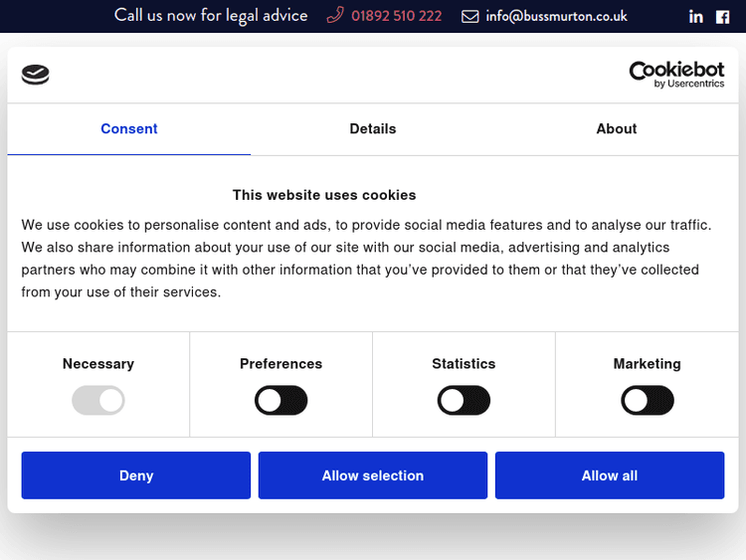
Task: Open the Facebook page icon
Action: click(x=723, y=16)
